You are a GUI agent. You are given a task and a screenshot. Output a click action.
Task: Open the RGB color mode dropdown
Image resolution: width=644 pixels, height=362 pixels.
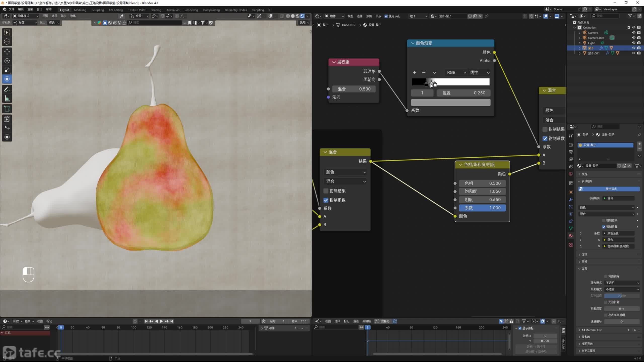point(456,73)
